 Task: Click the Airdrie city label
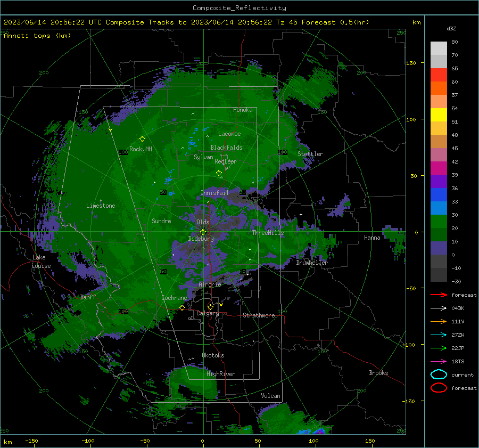[x=210, y=284]
